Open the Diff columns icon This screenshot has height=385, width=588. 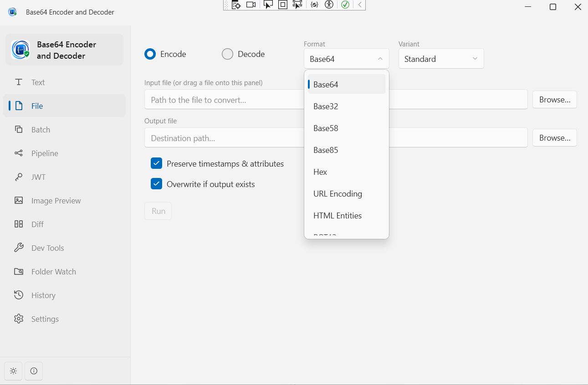click(x=19, y=224)
